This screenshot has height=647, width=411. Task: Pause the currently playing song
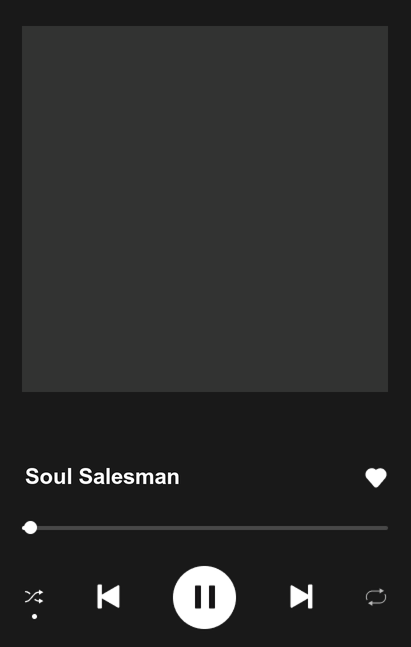click(x=204, y=597)
